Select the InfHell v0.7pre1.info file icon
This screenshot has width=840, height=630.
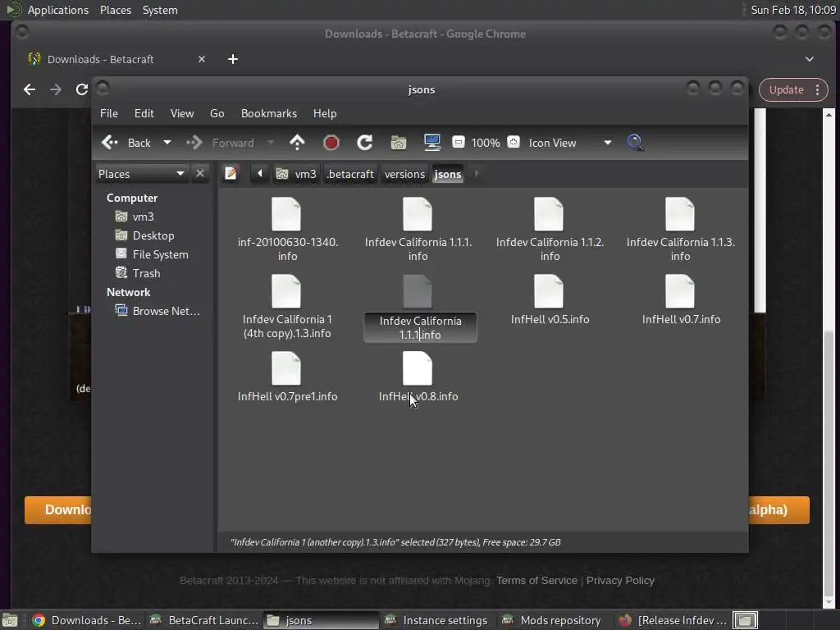tap(286, 368)
